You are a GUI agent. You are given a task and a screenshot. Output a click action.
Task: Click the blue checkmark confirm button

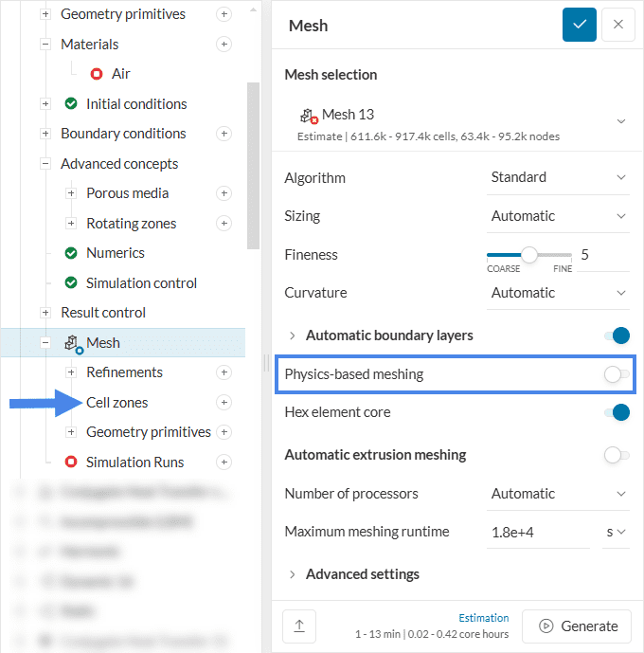(580, 25)
